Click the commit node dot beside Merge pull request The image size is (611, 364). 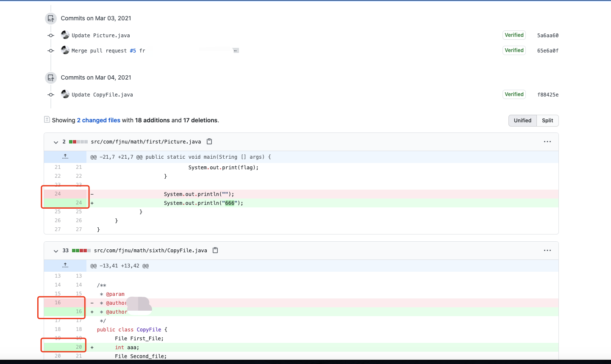coord(50,50)
